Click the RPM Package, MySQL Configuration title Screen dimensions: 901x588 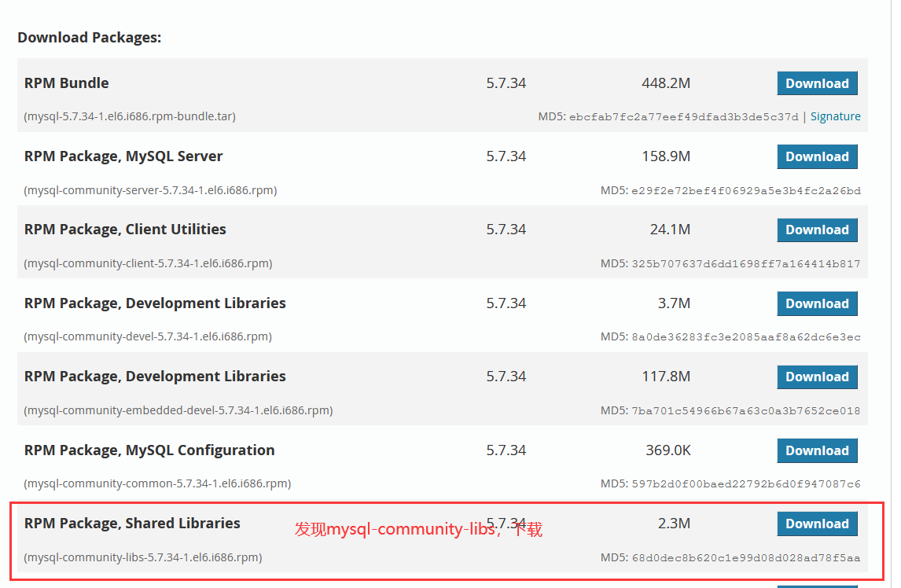click(149, 450)
